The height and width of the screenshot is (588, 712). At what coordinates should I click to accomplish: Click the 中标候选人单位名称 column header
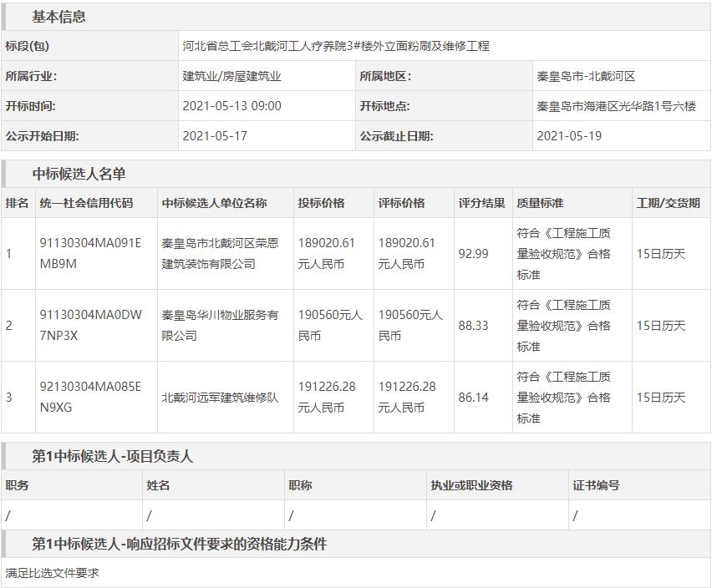click(214, 203)
